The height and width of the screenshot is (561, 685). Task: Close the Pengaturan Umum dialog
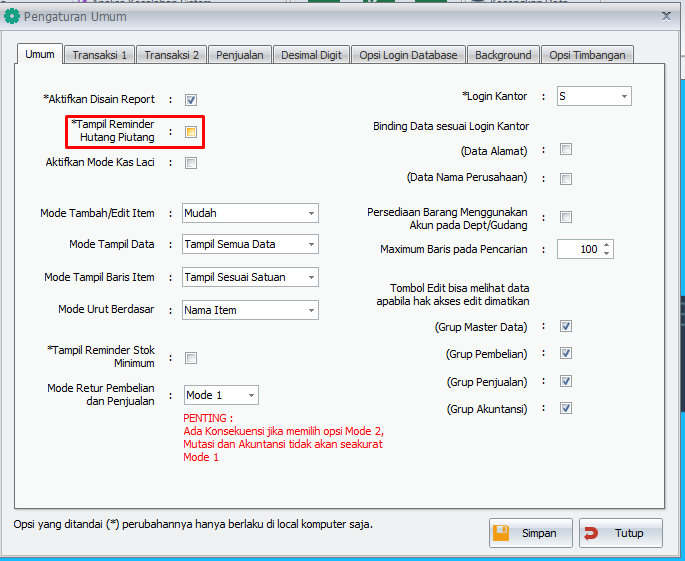(x=667, y=16)
